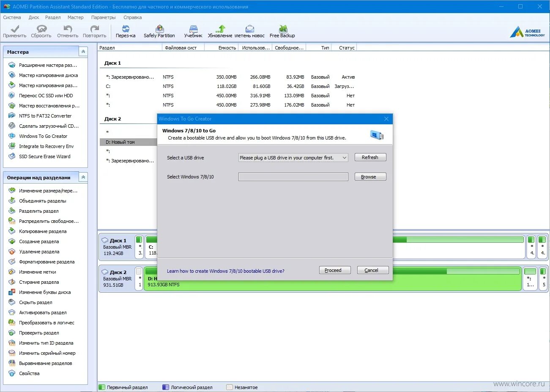Choose Проверить раздел operation
The height and width of the screenshot is (392, 550).
[39, 333]
